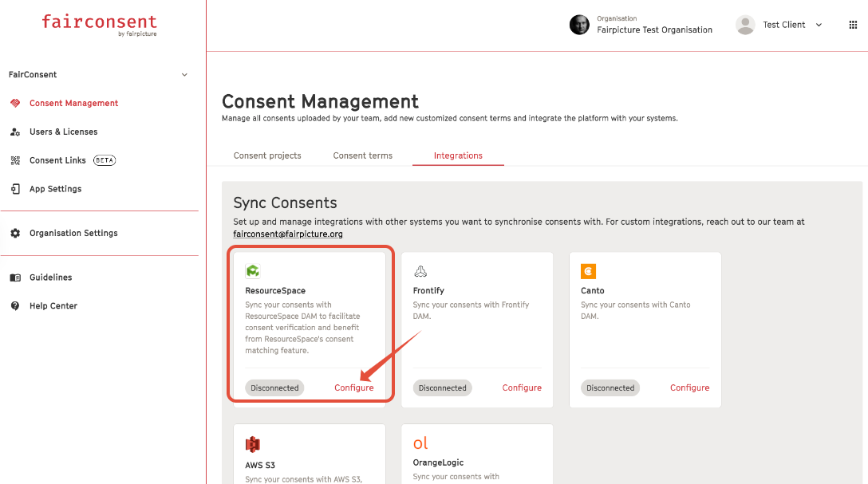868x484 pixels.
Task: Click the organisation avatar photo
Action: pos(579,25)
